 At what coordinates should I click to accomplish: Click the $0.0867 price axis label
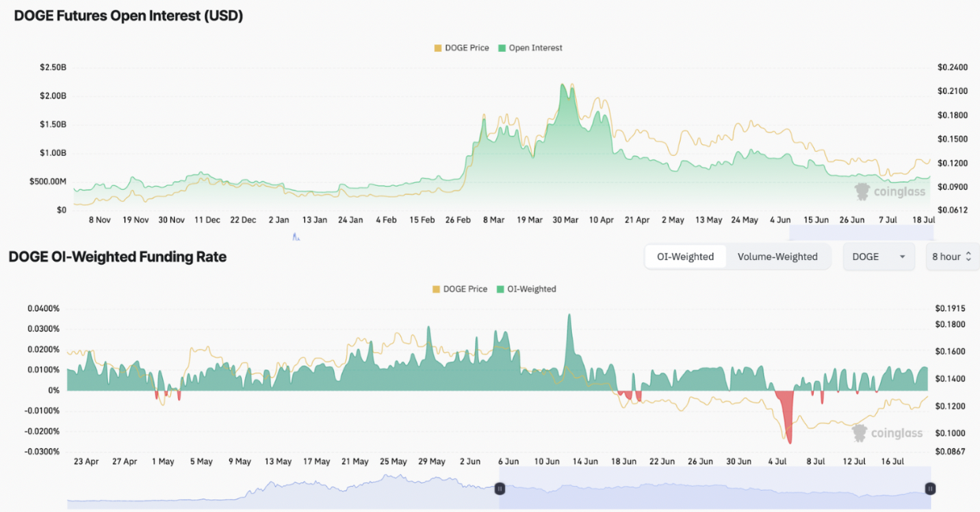point(950,451)
